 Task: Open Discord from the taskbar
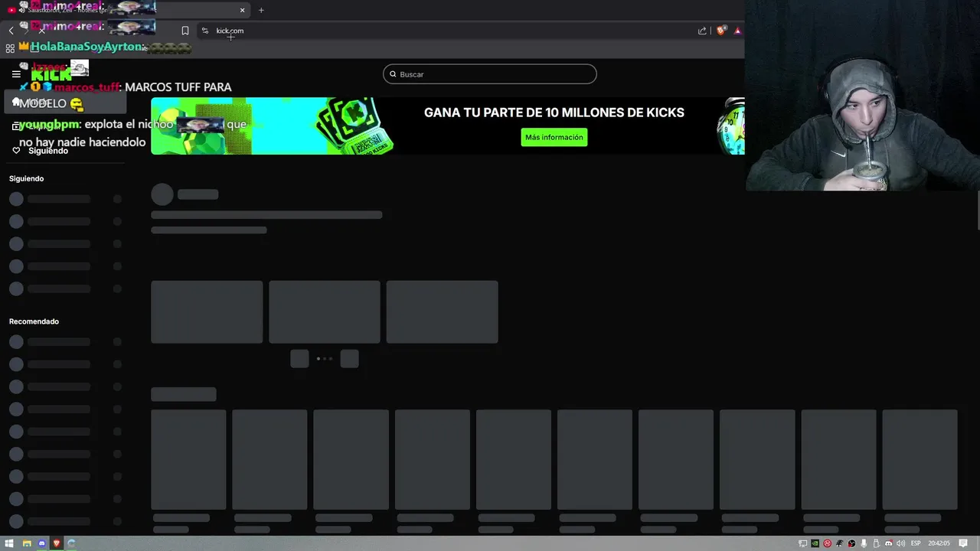tap(41, 543)
